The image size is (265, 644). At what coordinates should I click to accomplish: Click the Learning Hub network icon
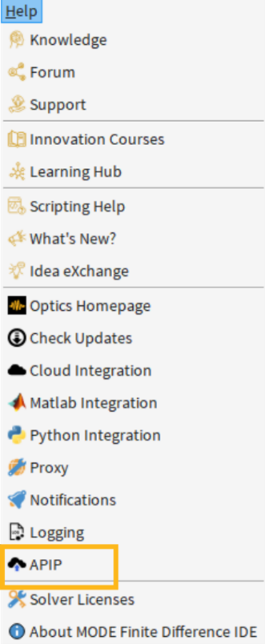(x=16, y=172)
